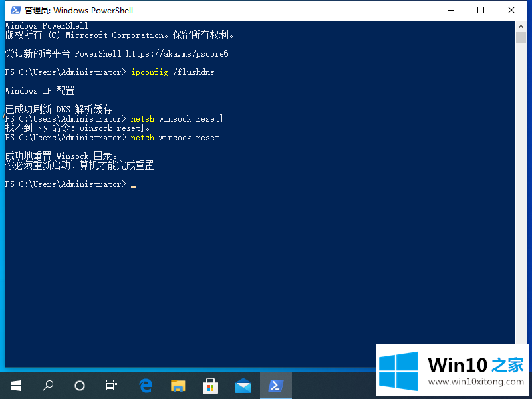Viewport: 532px width, 399px height.
Task: Click the 'ipconfig /flushdns' command text
Action: pyautogui.click(x=173, y=72)
